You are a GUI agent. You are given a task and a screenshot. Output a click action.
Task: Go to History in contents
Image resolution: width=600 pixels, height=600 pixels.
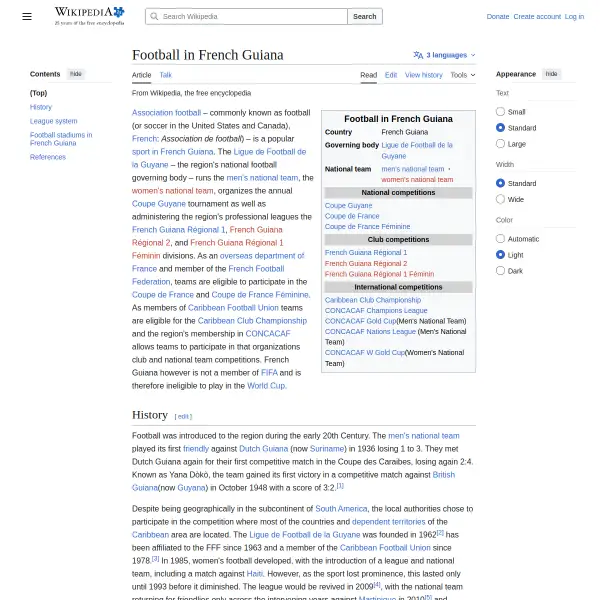(x=41, y=107)
